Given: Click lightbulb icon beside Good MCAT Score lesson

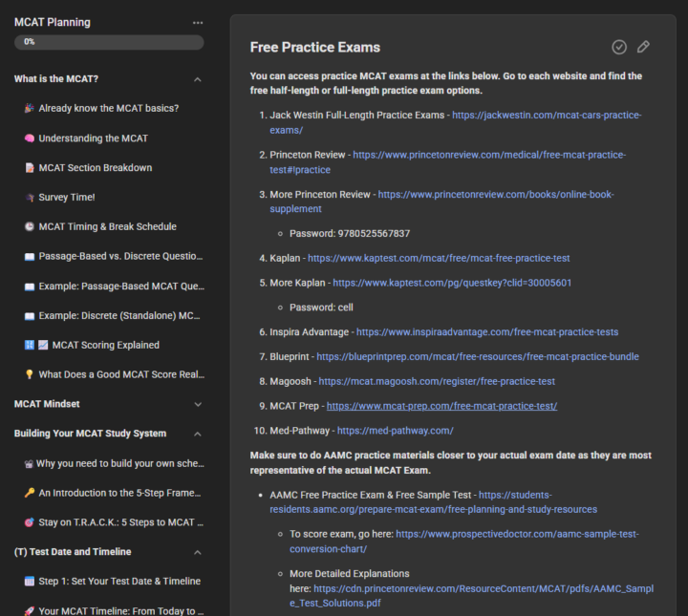Looking at the screenshot, I should point(30,375).
